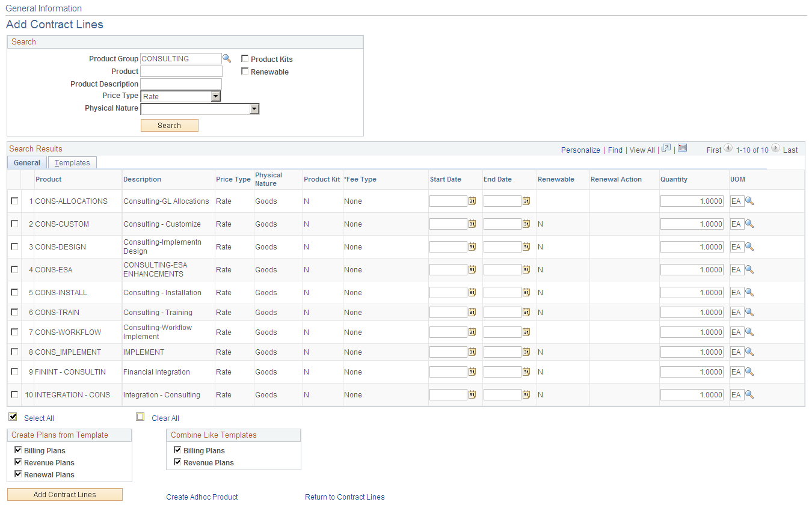Check the row for CONS-TRAIN
This screenshot has height=505, width=812.
coord(14,312)
